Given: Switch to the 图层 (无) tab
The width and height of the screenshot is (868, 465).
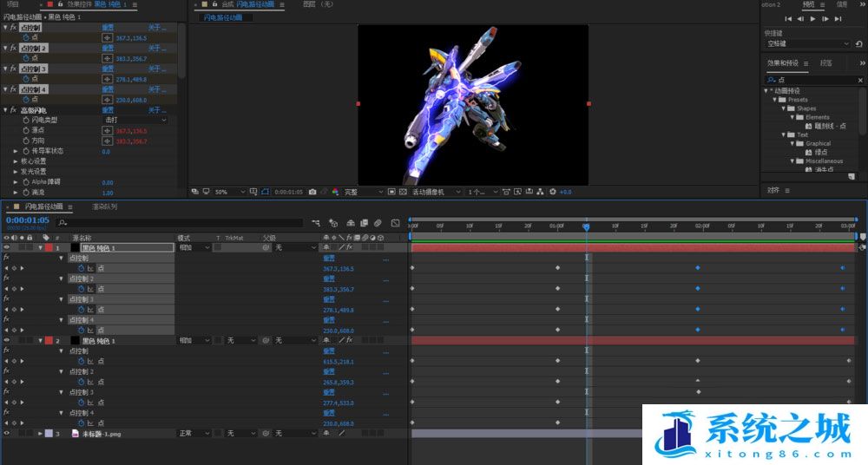Looking at the screenshot, I should tap(319, 4).
